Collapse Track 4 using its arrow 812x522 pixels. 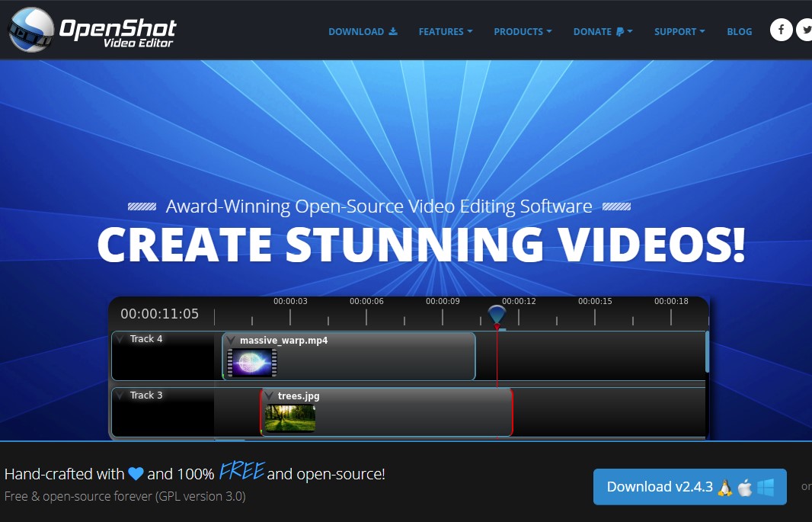click(x=120, y=339)
